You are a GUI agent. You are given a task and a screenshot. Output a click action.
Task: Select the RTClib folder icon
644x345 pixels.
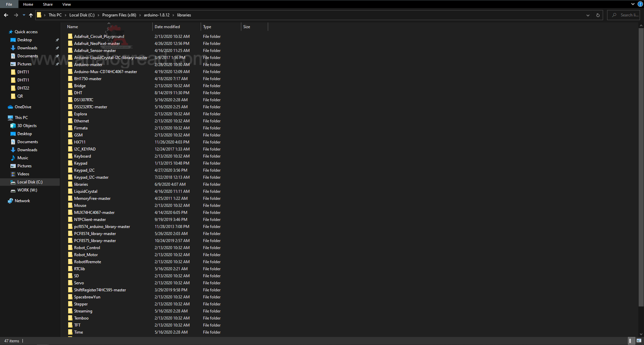point(70,269)
